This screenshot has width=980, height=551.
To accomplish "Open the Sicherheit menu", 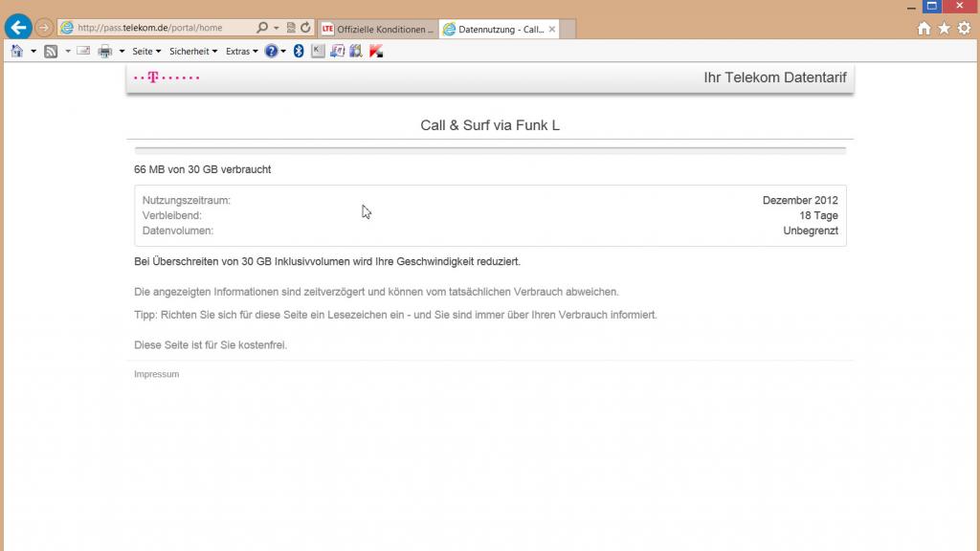I will point(193,52).
